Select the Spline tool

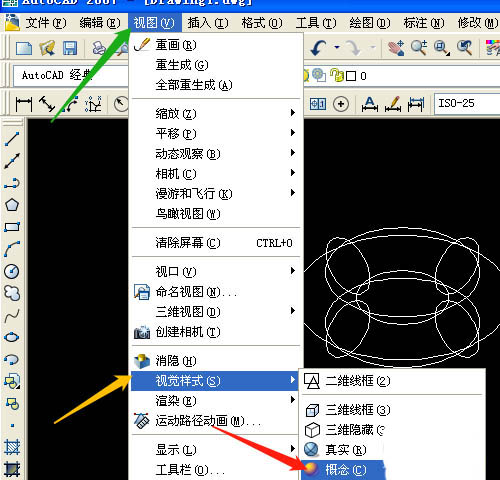click(x=12, y=316)
